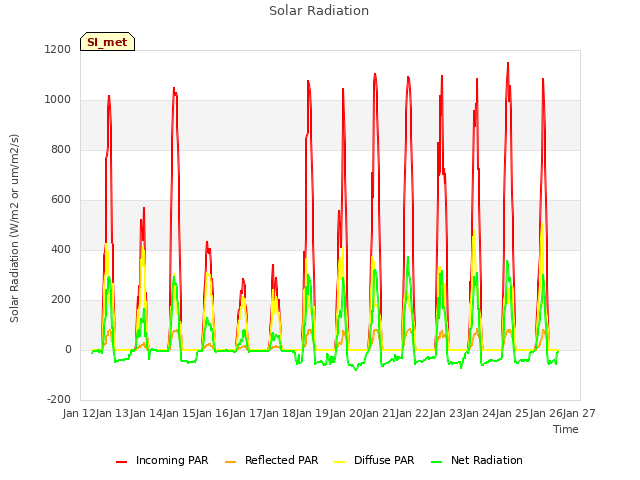The image size is (640, 480).
Task: Click the 800 y-axis tick label
Action: pos(61,149)
